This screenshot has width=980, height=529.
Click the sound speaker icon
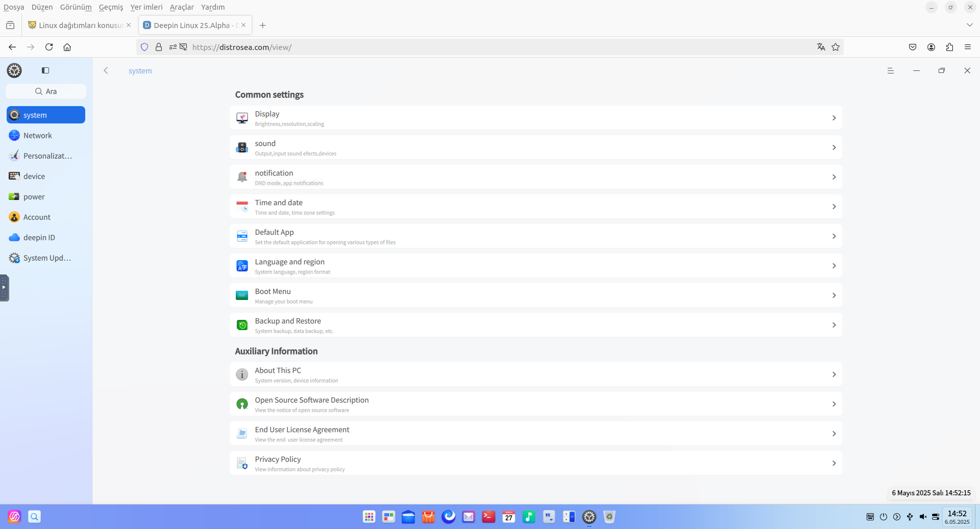[242, 147]
